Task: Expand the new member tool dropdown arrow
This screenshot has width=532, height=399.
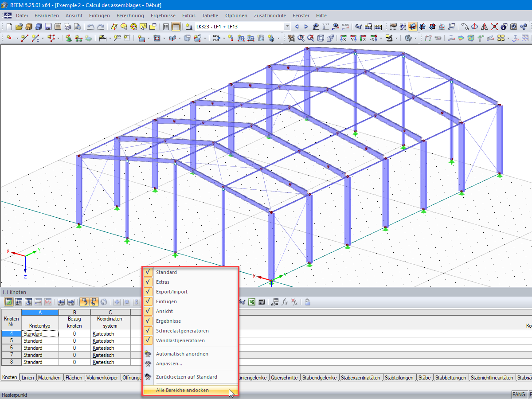Action: coord(43,38)
